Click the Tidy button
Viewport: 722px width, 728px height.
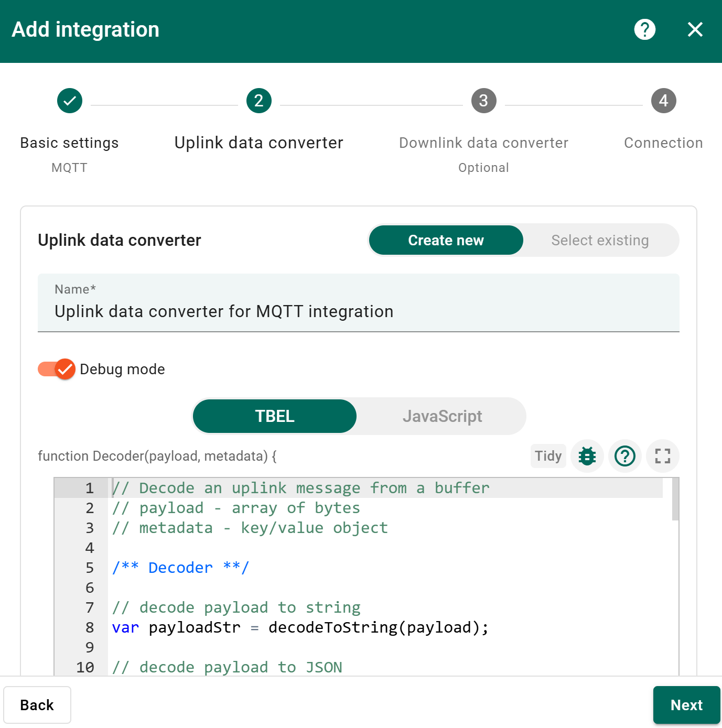coord(548,456)
